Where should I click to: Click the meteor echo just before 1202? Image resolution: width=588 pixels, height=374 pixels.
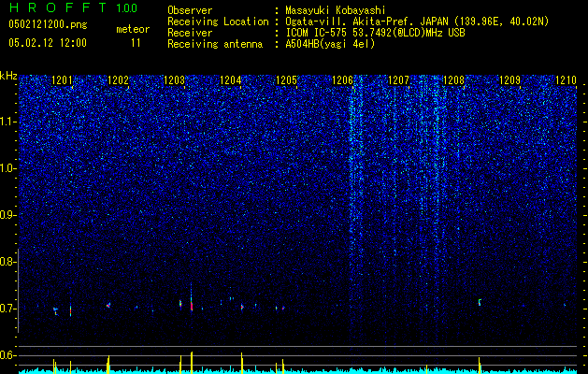[108, 305]
